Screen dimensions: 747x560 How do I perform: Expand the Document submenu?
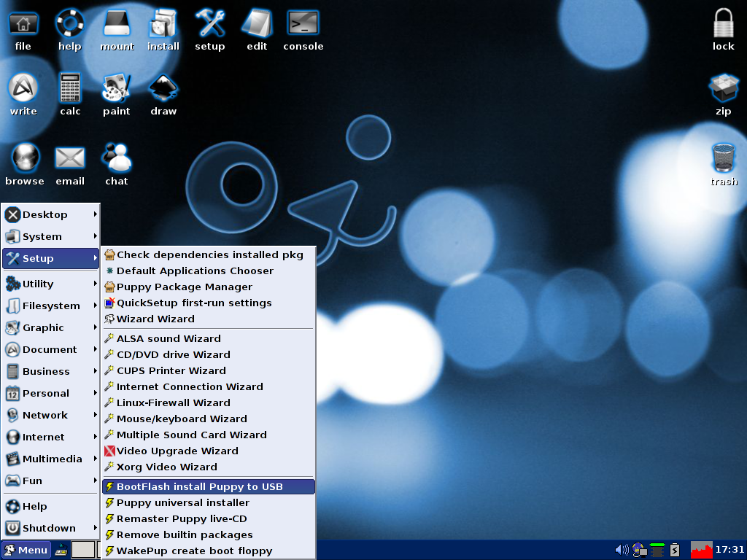(x=51, y=350)
